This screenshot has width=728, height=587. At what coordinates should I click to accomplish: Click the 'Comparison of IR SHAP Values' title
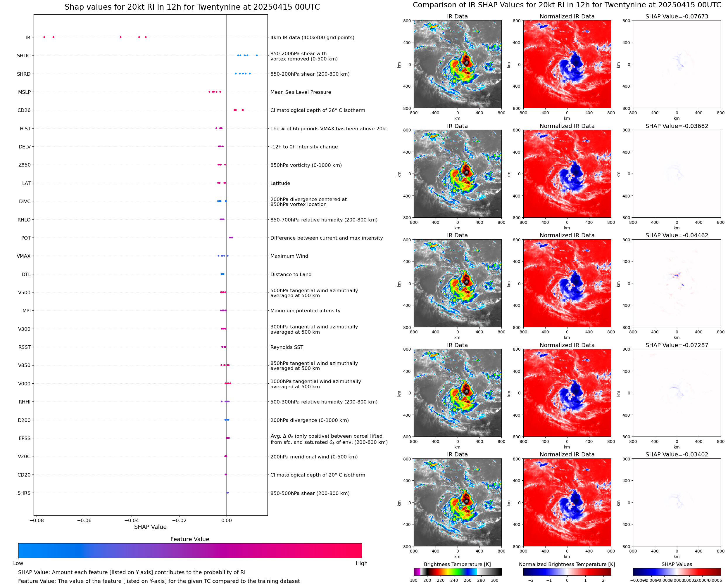pos(567,5)
